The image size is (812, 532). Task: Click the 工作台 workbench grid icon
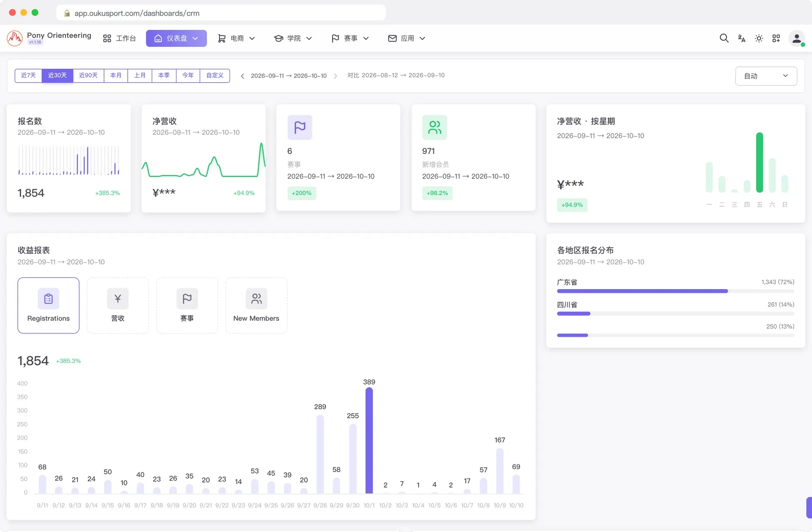click(107, 38)
